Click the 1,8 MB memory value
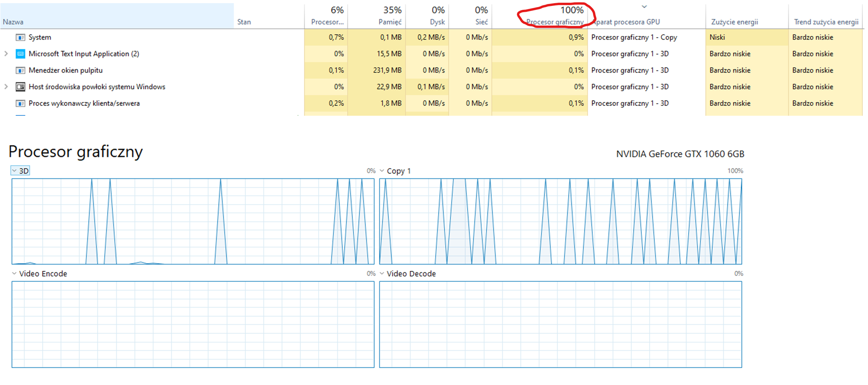This screenshot has width=868, height=385. (391, 104)
